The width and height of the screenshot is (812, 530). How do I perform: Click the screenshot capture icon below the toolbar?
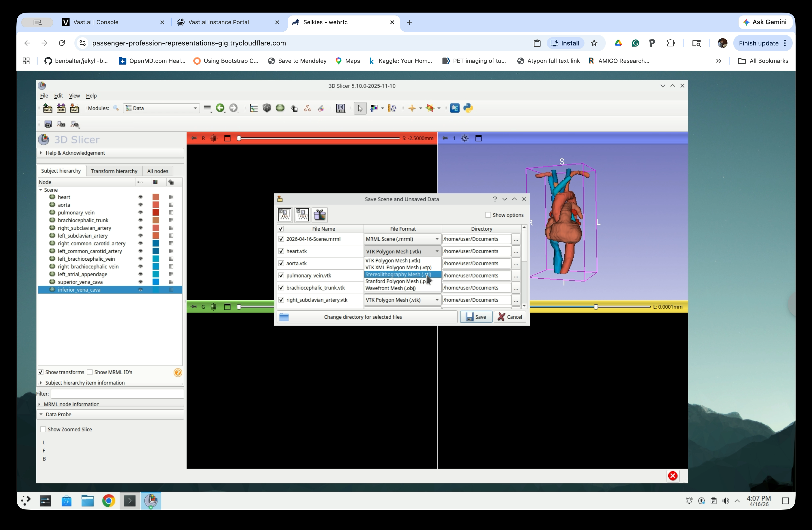[48, 124]
